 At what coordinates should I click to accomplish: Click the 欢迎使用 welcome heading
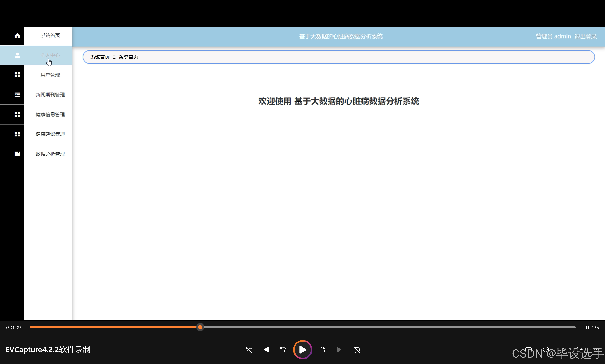339,101
